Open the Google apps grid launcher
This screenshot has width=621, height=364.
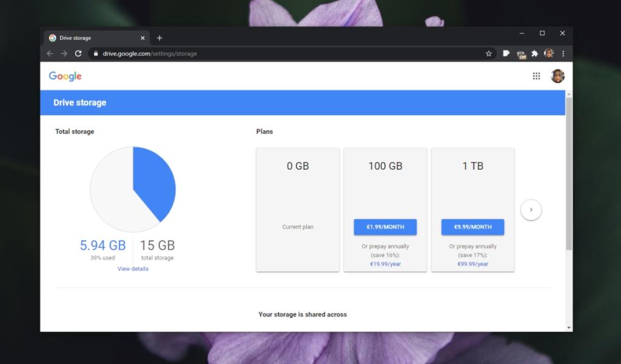coord(536,76)
